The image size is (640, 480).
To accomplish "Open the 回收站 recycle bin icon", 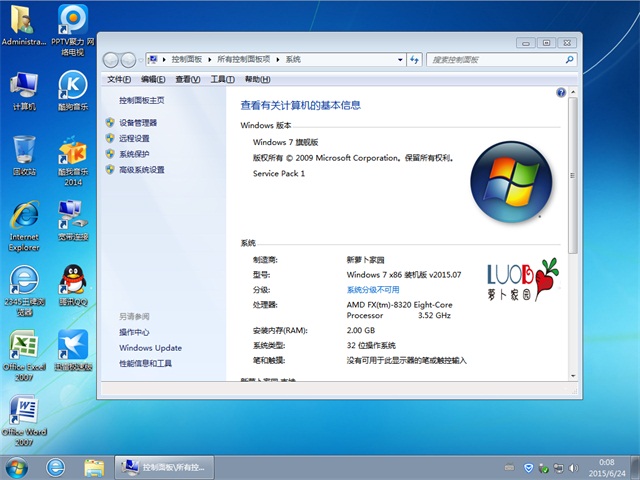I will click(24, 156).
